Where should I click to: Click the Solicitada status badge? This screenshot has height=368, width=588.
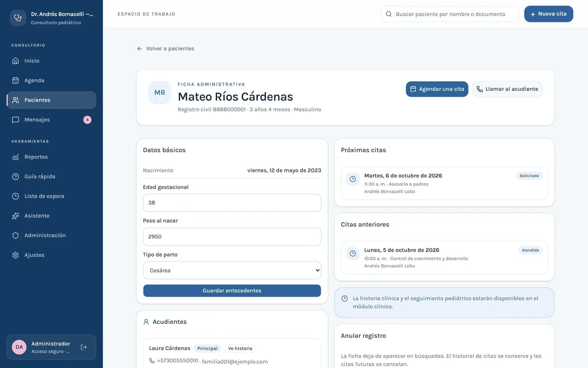point(529,176)
